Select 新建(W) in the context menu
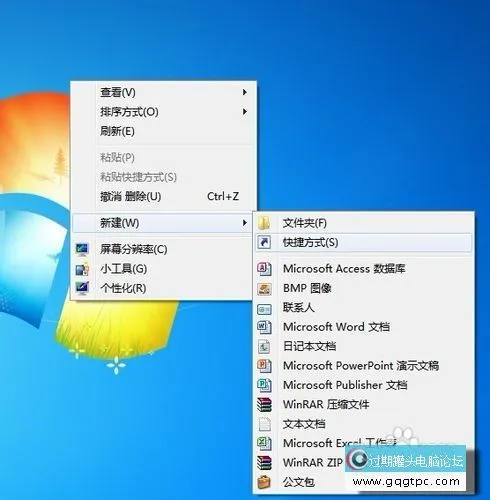490x500 pixels. click(x=162, y=223)
